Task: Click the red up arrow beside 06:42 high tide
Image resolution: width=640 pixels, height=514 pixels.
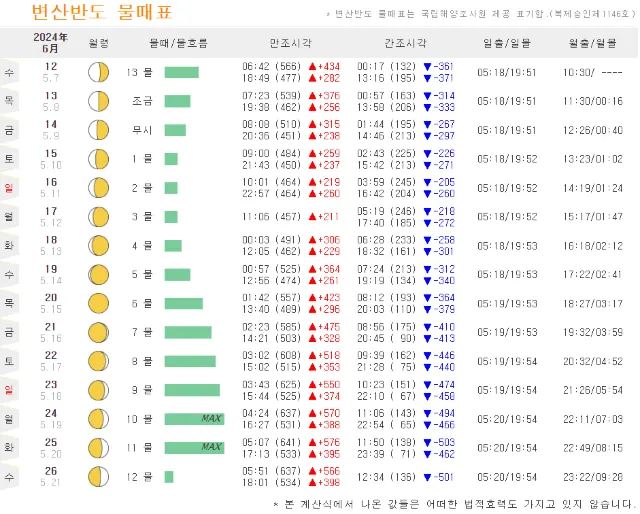Action: (x=312, y=66)
